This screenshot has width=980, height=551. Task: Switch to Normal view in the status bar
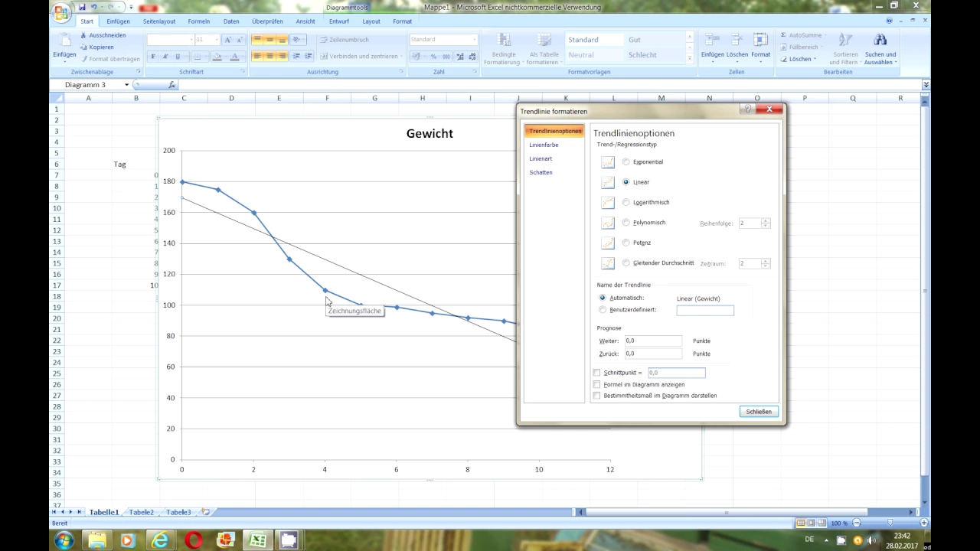tap(801, 523)
